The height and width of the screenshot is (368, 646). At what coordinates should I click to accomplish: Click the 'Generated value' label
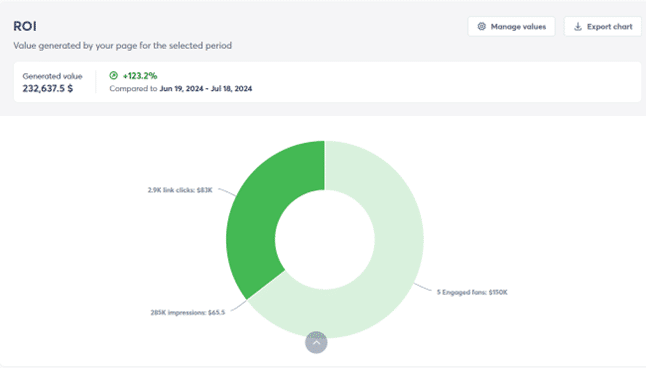click(52, 76)
